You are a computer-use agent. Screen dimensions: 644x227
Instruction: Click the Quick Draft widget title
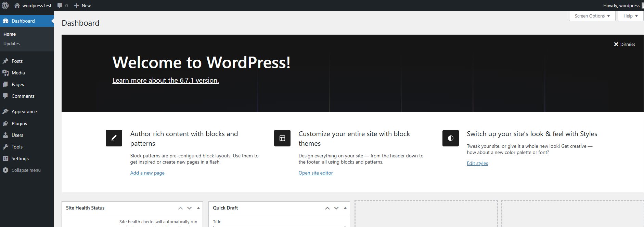pyautogui.click(x=226, y=208)
